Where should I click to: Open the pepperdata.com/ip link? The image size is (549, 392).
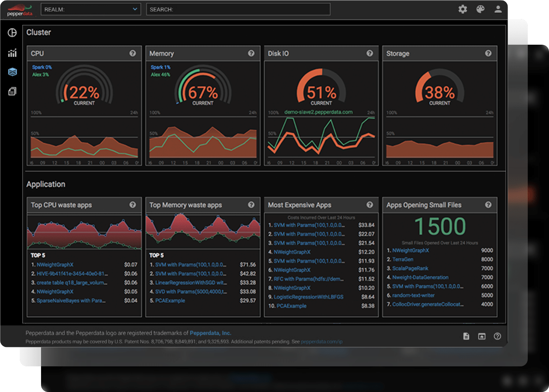pos(322,341)
